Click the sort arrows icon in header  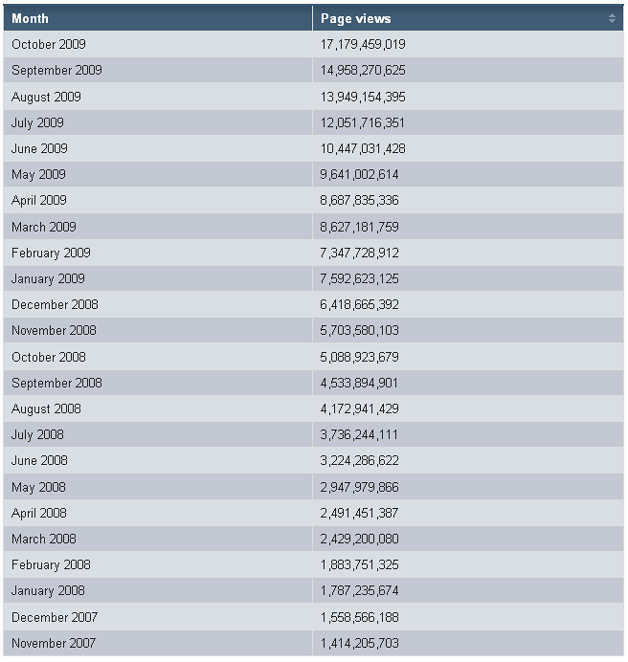point(611,19)
